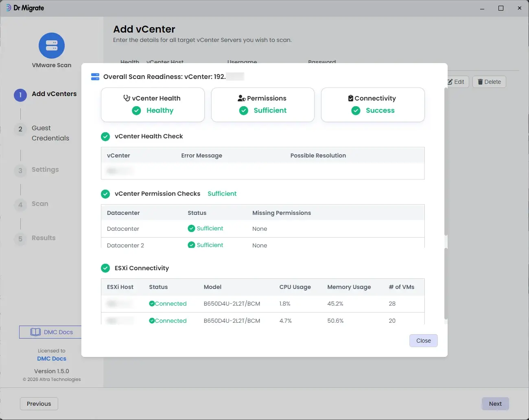Viewport: 529px width, 420px height.
Task: Go to Previous step
Action: coord(39,404)
